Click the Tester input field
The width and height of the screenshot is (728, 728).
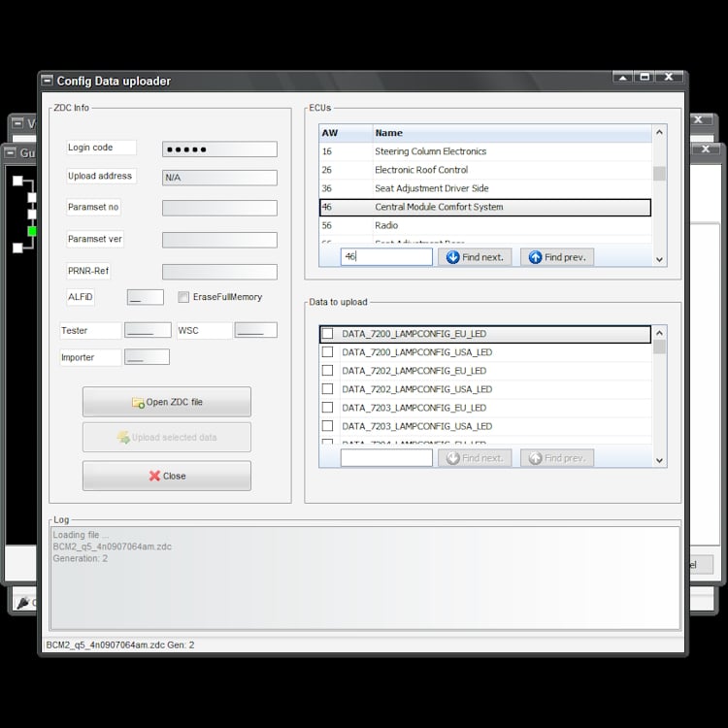[x=148, y=330]
